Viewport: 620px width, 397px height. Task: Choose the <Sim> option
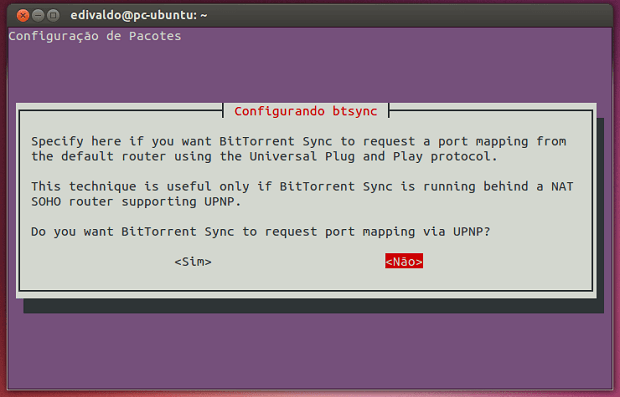193,262
